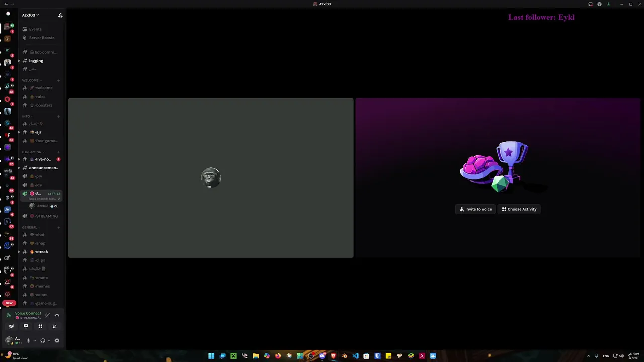The height and width of the screenshot is (362, 644).
Task: Open input device options arrow beside microphone
Action: [x=34, y=341]
